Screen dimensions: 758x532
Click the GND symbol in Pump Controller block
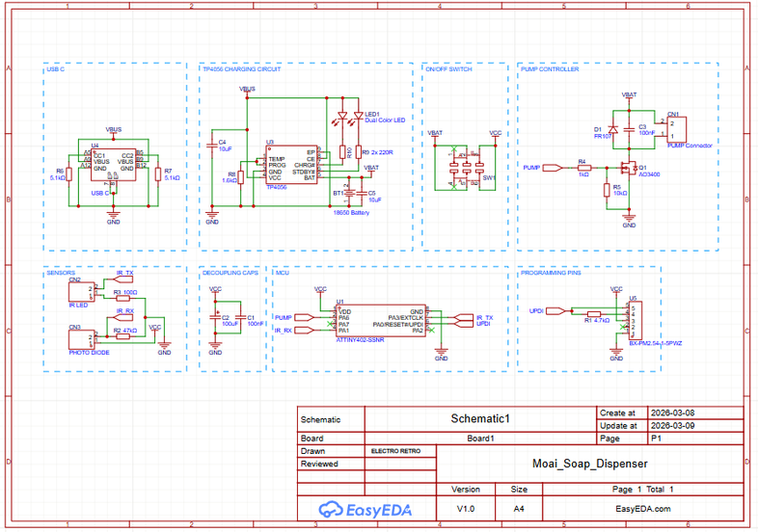[x=629, y=219]
